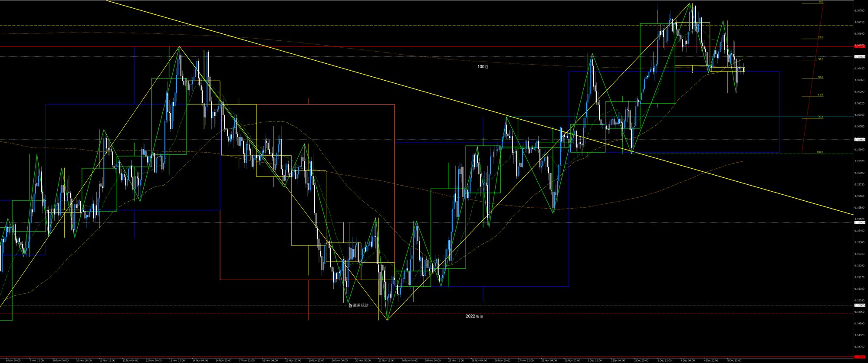Click the 1.15000 price tag on axis

(x=859, y=305)
